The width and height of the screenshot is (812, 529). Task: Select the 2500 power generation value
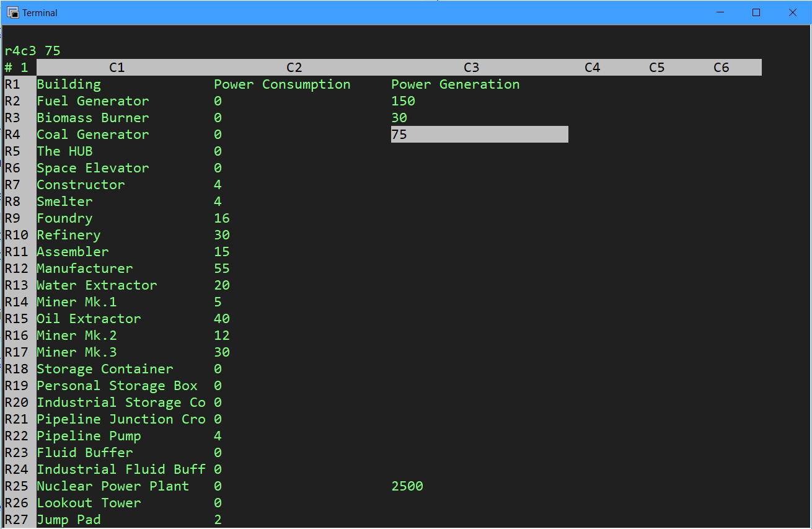(407, 486)
